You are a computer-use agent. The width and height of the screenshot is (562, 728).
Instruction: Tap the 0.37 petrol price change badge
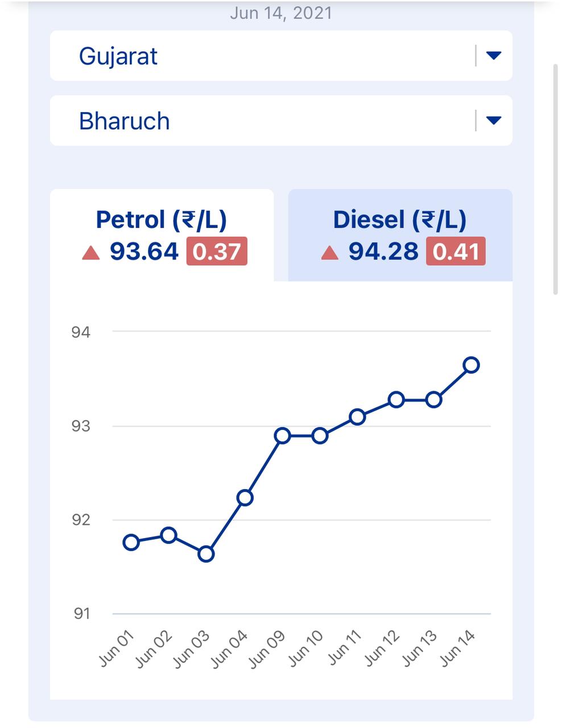pyautogui.click(x=217, y=251)
